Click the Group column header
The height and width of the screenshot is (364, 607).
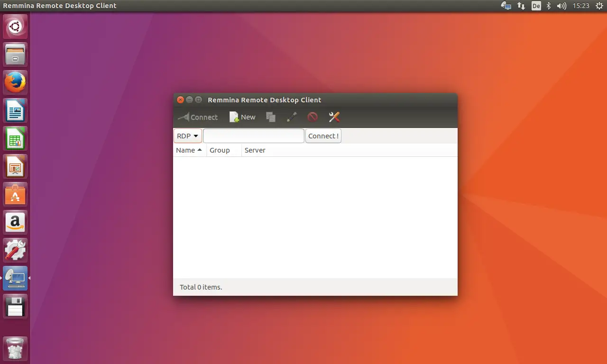pyautogui.click(x=220, y=150)
